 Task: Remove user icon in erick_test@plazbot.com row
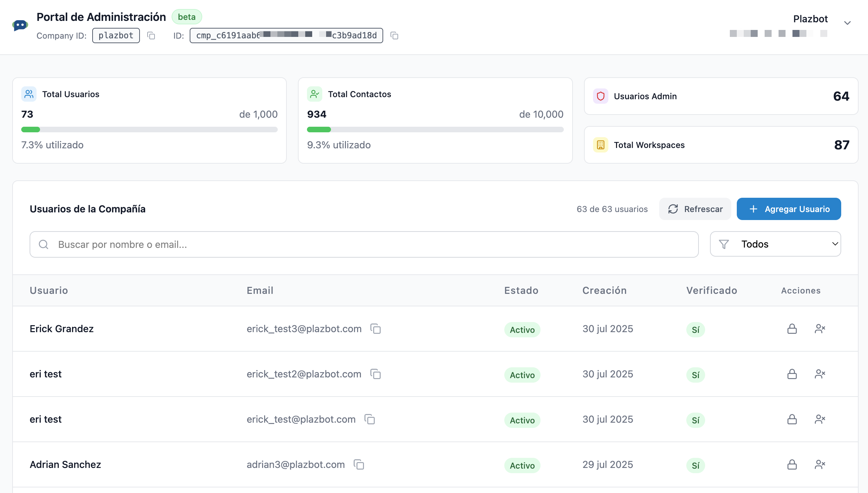[x=820, y=419]
